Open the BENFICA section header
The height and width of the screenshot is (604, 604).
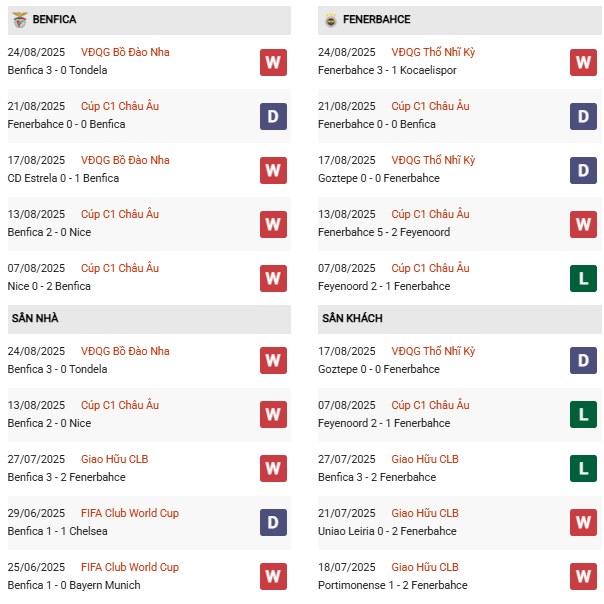coord(54,20)
